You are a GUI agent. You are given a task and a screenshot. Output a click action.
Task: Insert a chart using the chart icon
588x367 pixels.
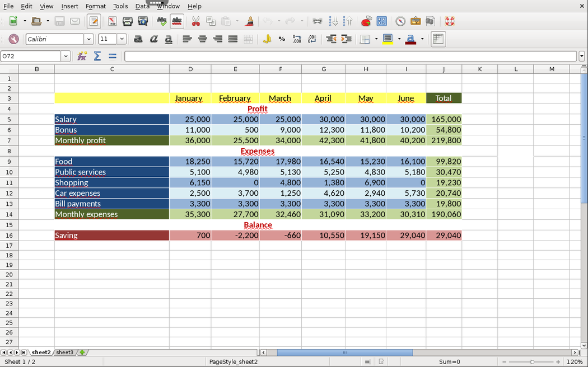pyautogui.click(x=366, y=21)
